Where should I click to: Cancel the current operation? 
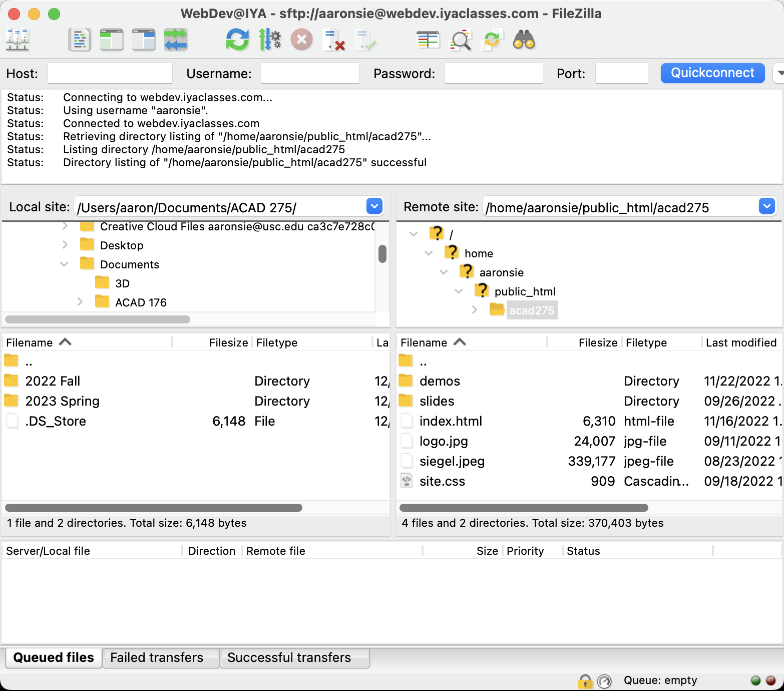[x=301, y=40]
